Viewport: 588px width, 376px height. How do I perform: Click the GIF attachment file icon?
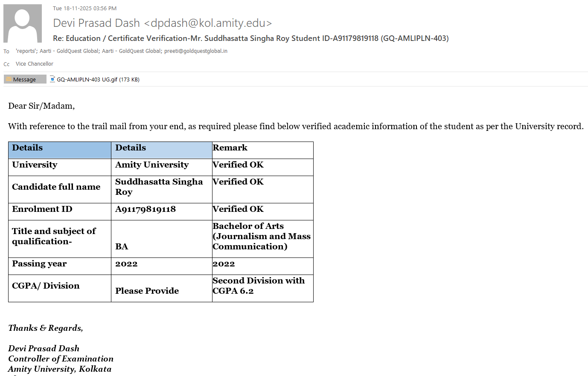(x=52, y=79)
